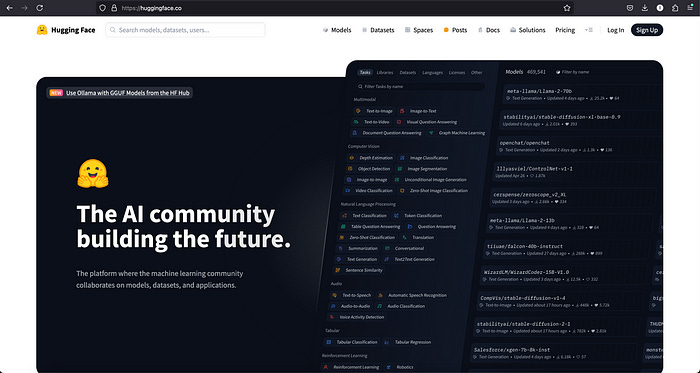The image size is (700, 373).
Task: Select the Libraries tab in the preview
Action: 385,72
